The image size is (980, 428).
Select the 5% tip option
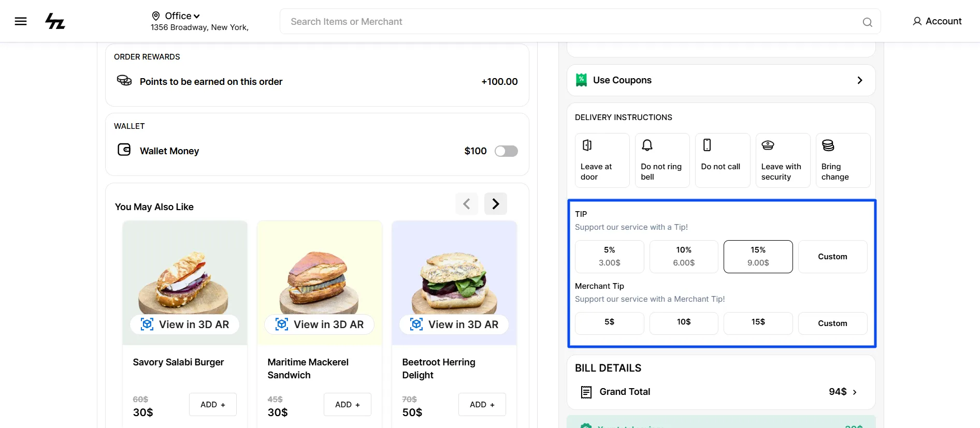point(610,257)
